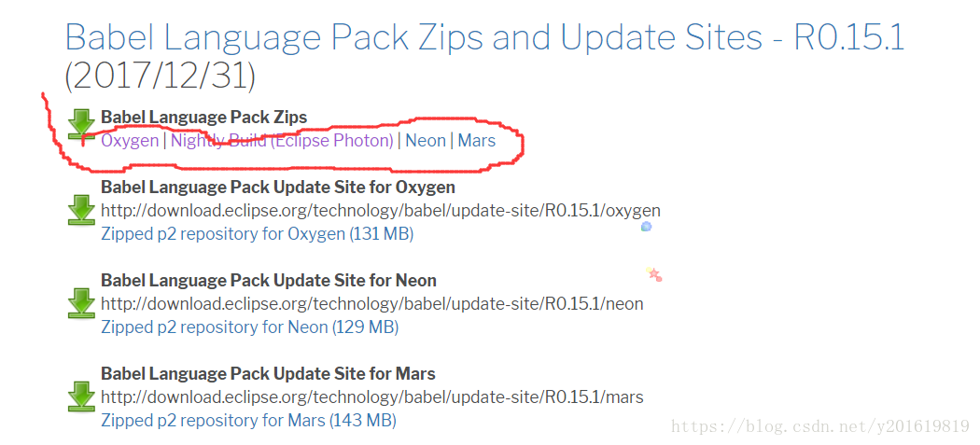Screen dimensions: 980x445
Task: Click the Update Site for Mars title
Action: pyautogui.click(x=268, y=374)
